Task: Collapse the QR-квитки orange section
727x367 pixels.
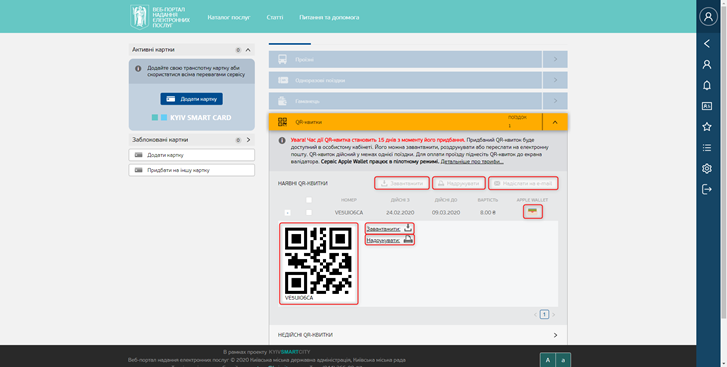Action: point(555,122)
